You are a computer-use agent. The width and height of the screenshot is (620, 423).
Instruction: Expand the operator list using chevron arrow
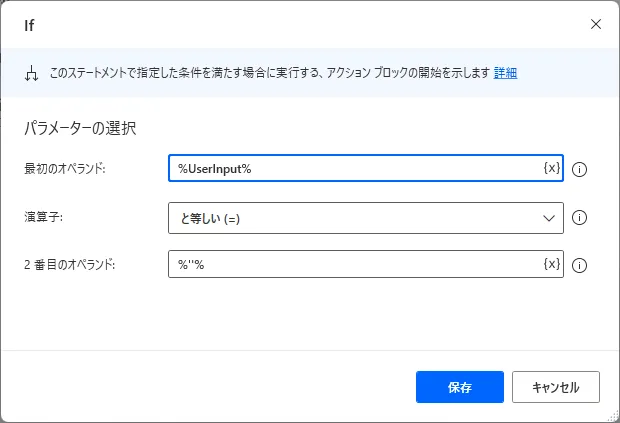click(548, 217)
